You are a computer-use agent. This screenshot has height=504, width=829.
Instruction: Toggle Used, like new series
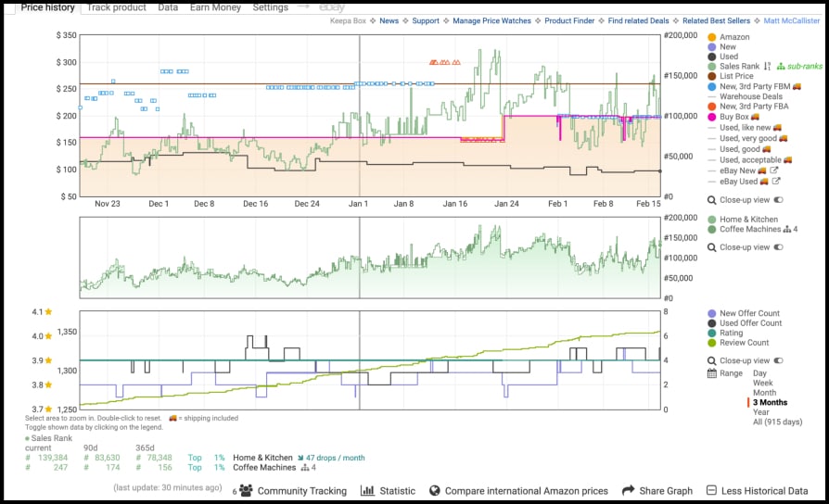pyautogui.click(x=745, y=127)
